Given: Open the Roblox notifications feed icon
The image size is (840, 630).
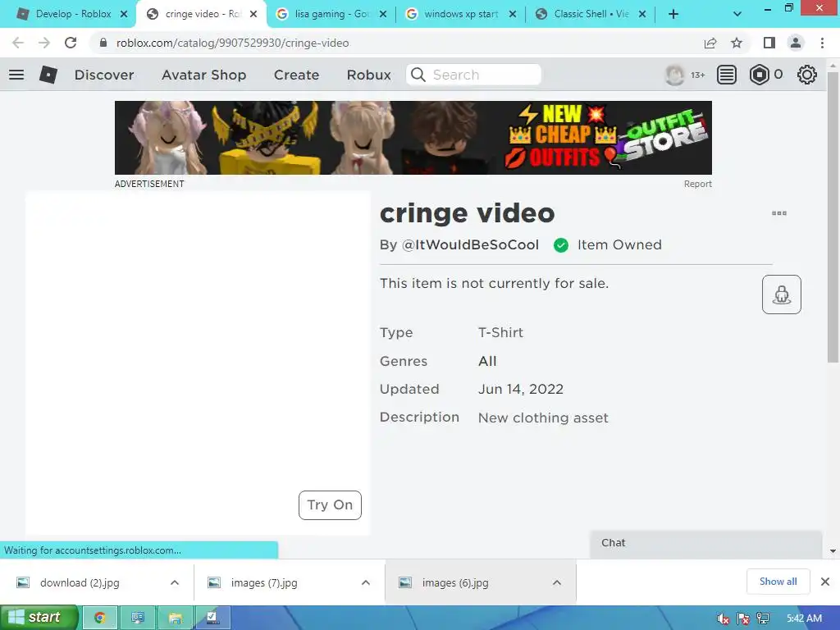Looking at the screenshot, I should pyautogui.click(x=727, y=75).
